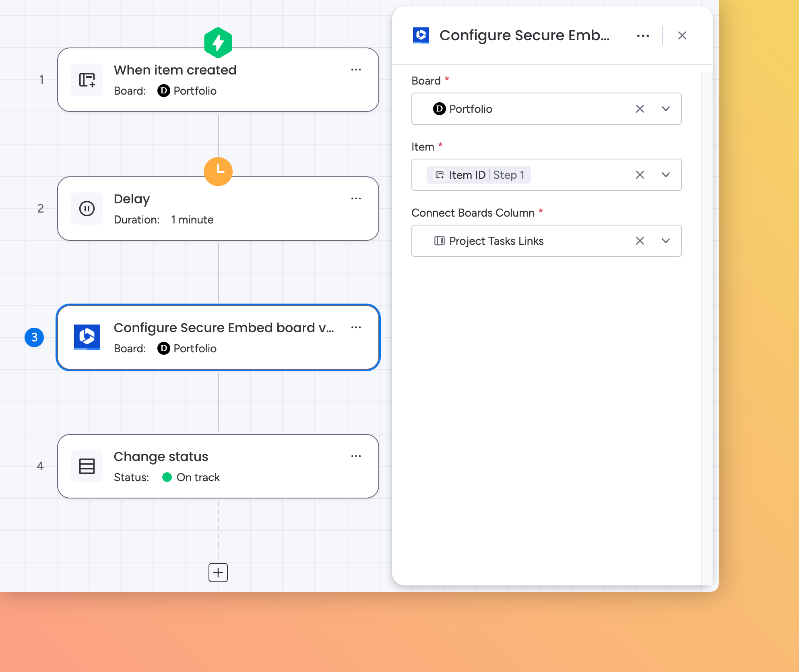799x672 pixels.
Task: Click the 1 minute duration value
Action: pyautogui.click(x=192, y=220)
